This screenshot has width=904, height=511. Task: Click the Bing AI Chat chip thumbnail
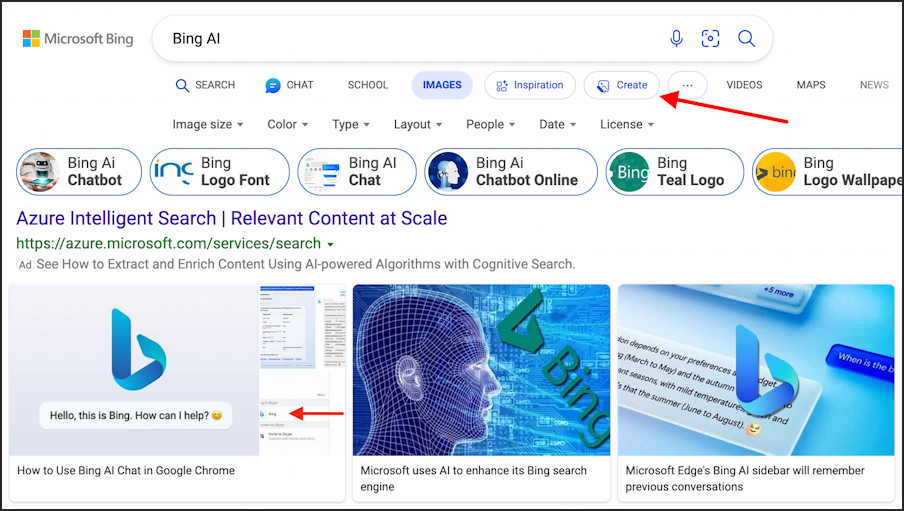tap(321, 172)
